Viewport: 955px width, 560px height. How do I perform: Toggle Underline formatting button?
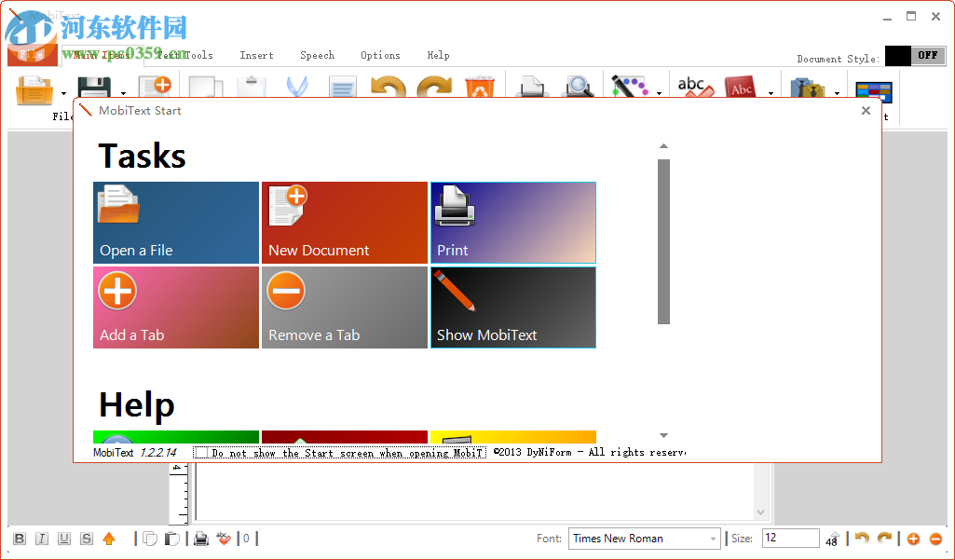tap(64, 539)
